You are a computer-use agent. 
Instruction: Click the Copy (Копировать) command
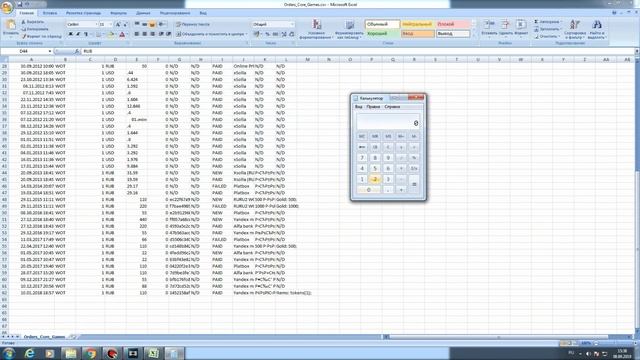click(35, 29)
